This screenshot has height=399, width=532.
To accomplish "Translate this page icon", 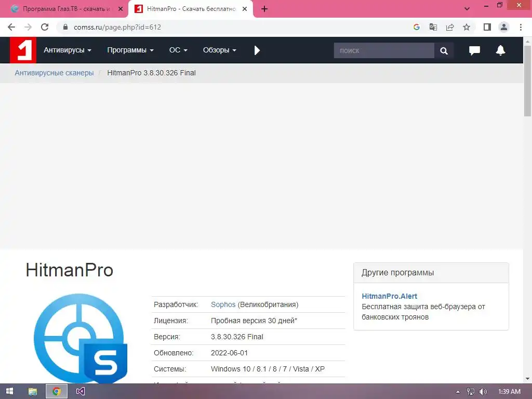I will click(x=433, y=27).
